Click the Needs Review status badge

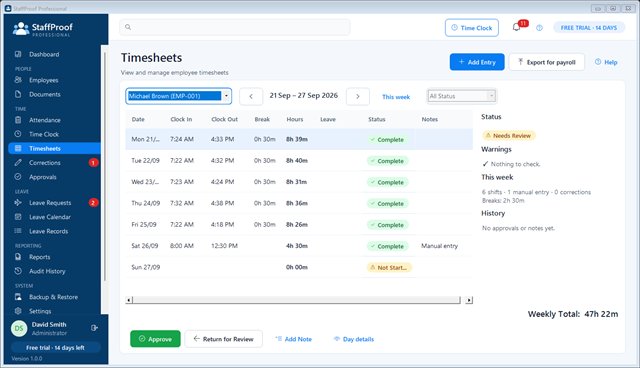pos(509,135)
